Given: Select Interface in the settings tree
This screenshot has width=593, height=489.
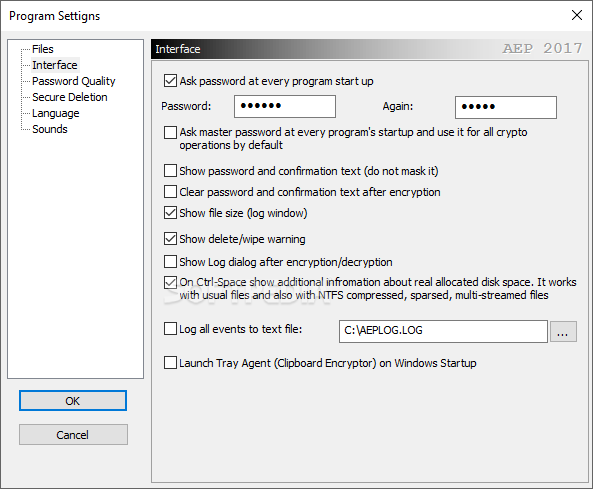Looking at the screenshot, I should [x=54, y=65].
